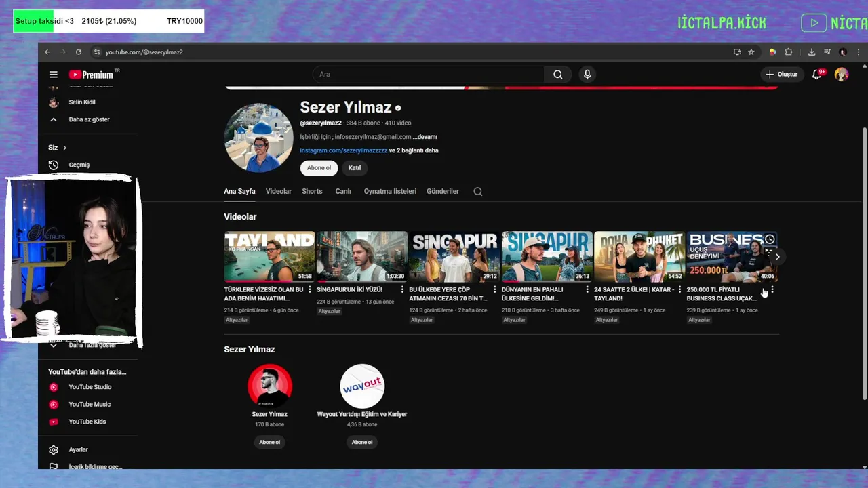Switch to the Ana Sayfa tab
The height and width of the screenshot is (488, 868).
tap(239, 192)
